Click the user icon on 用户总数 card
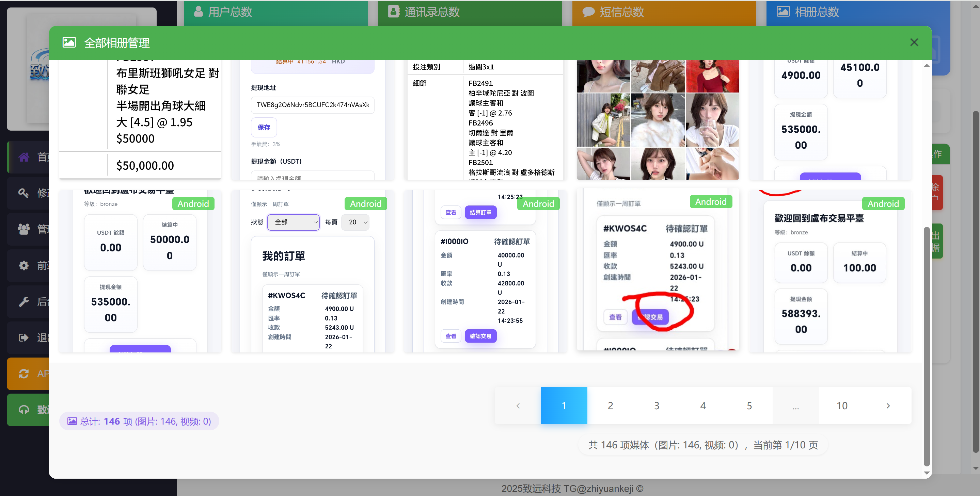The width and height of the screenshot is (980, 496). point(198,12)
